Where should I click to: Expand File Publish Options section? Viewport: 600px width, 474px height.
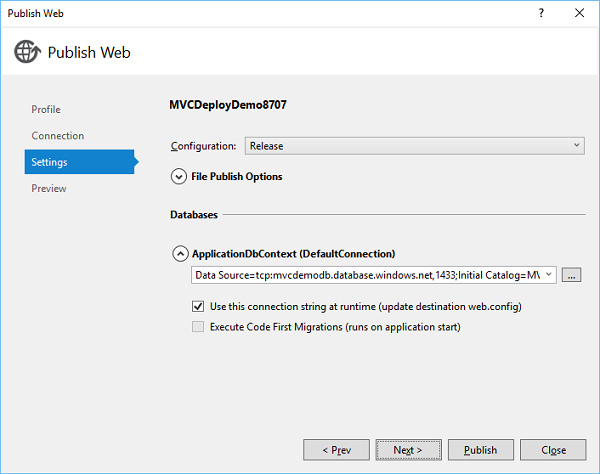click(181, 176)
